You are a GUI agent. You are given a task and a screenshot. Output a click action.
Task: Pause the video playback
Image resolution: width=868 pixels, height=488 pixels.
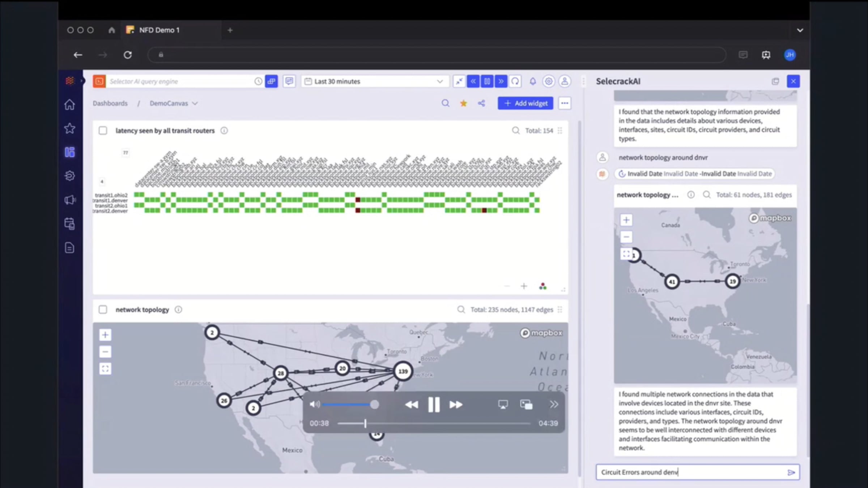tap(434, 404)
